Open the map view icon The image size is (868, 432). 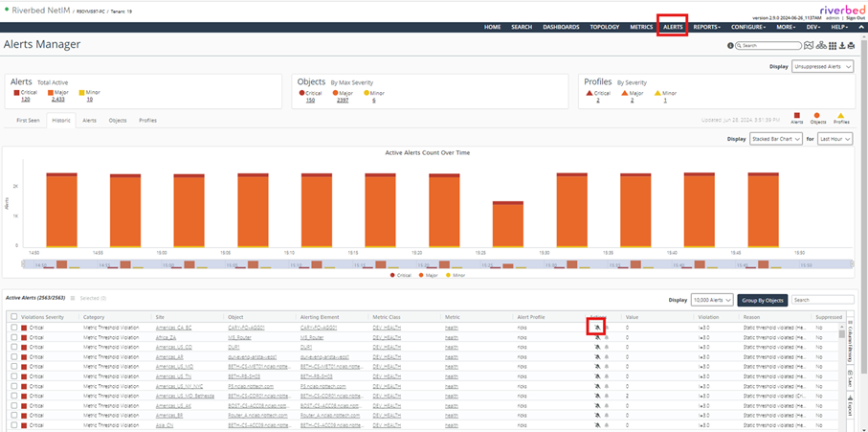pyautogui.click(x=810, y=46)
